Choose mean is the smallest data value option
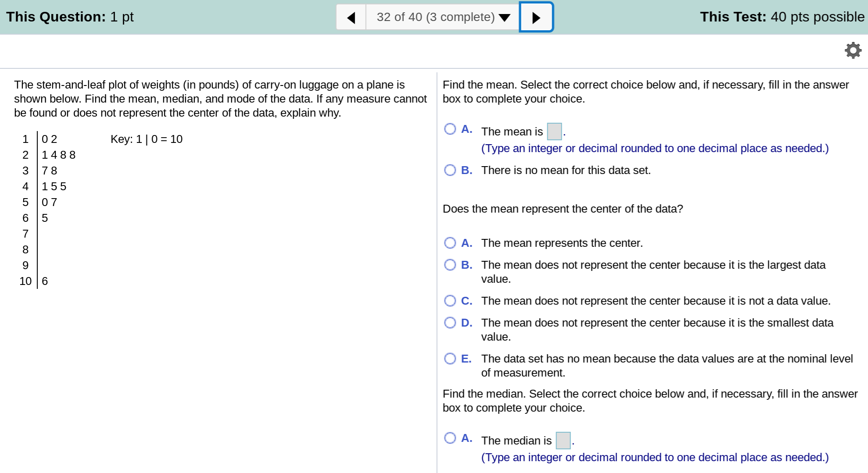 [450, 323]
